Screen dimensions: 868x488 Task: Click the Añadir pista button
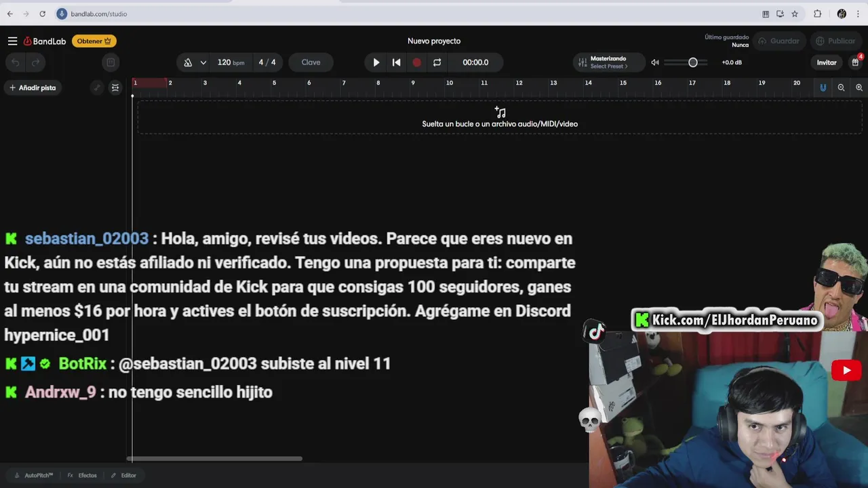32,87
